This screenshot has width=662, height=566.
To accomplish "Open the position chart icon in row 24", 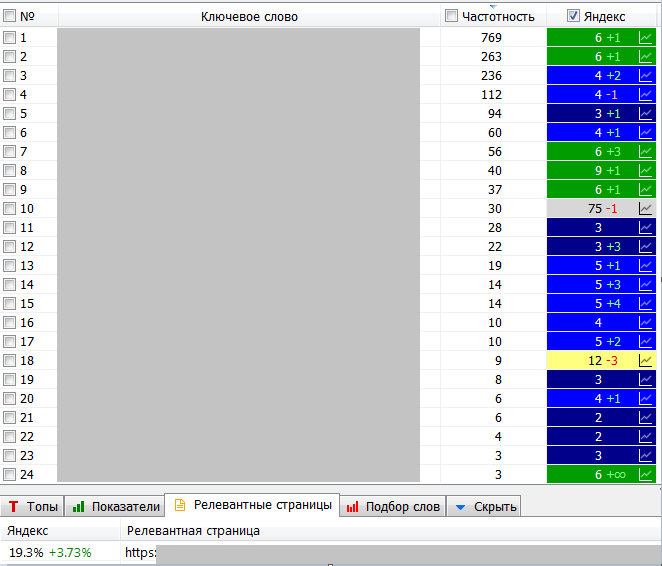I will tap(645, 474).
